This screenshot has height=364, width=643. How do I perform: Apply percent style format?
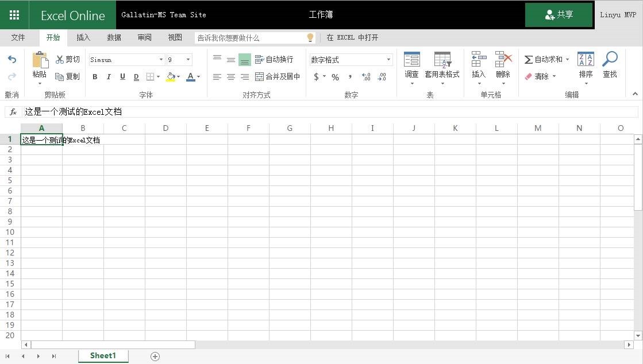(336, 77)
